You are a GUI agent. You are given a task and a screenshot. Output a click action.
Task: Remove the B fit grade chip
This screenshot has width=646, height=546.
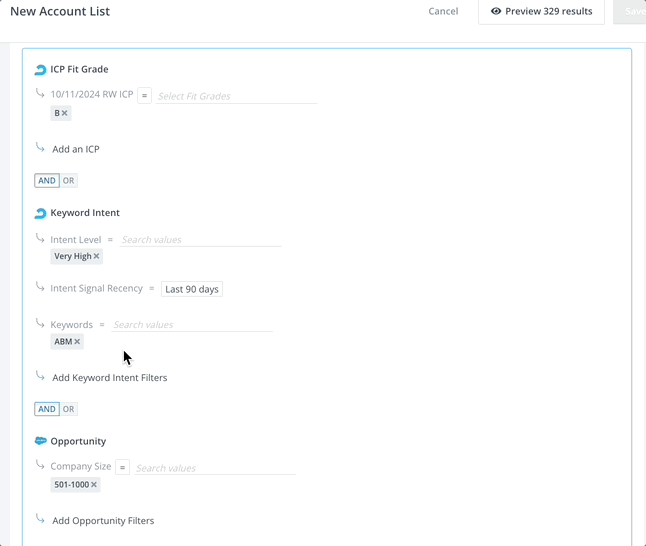[x=65, y=114]
